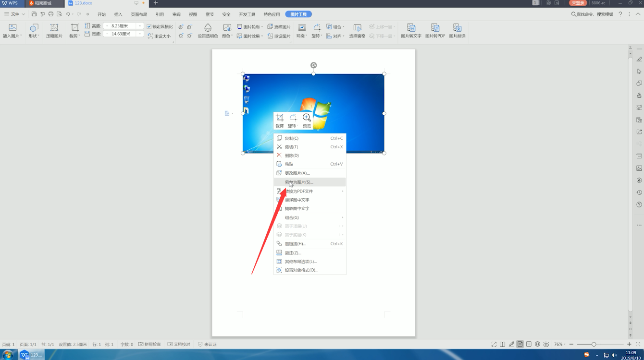
Task: Expand the Shape (形状) dropdown
Action: tap(34, 36)
